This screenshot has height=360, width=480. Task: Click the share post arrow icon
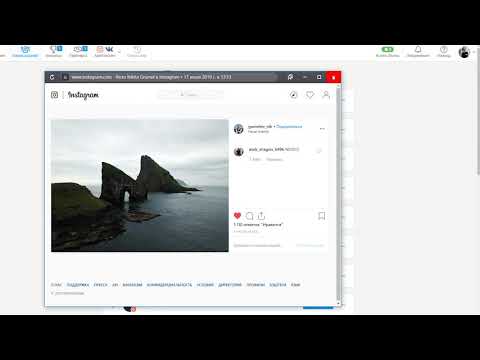click(x=261, y=215)
